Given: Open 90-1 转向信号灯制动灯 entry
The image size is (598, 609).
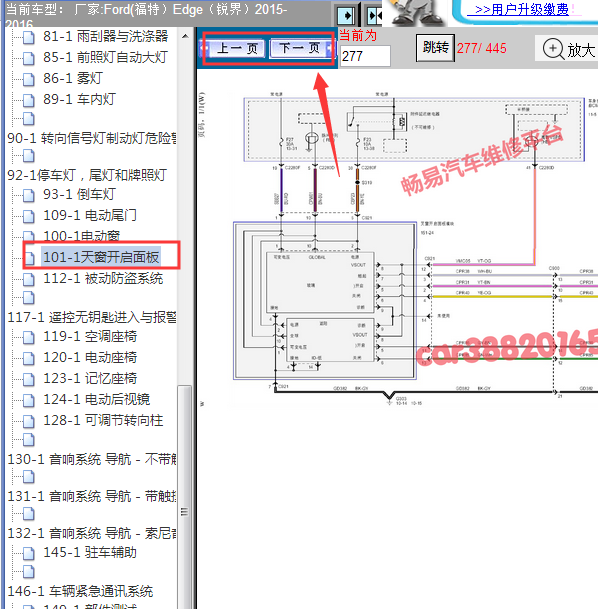Looking at the screenshot, I should (x=92, y=138).
